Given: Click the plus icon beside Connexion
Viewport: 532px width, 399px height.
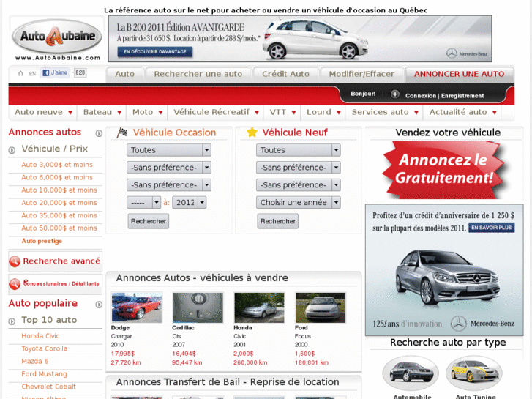Looking at the screenshot, I should (x=394, y=94).
